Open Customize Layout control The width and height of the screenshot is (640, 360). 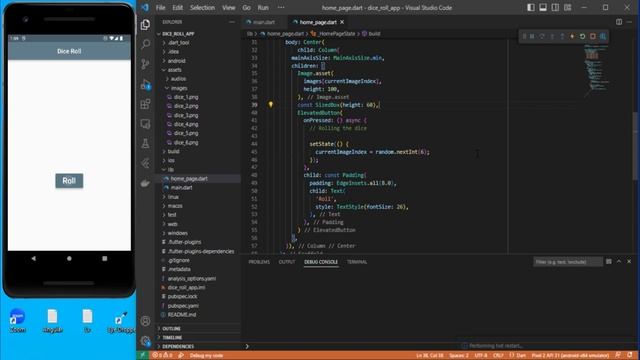(x=567, y=8)
